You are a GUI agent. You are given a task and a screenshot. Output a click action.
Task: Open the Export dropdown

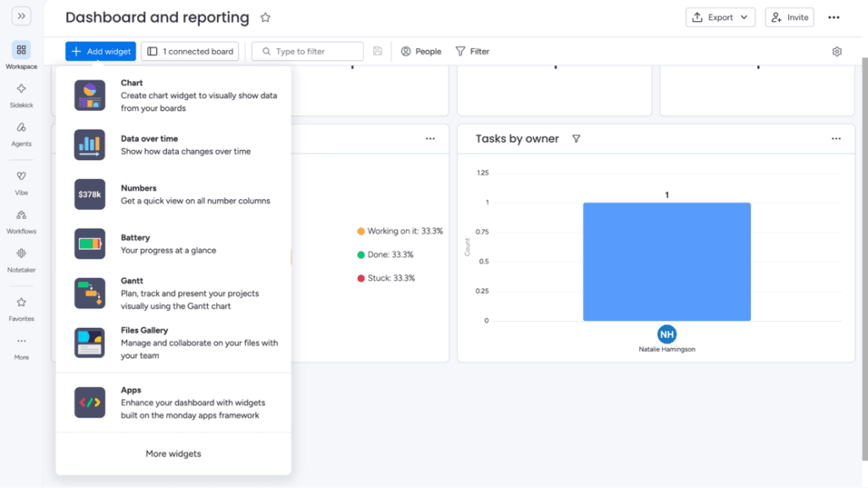[x=720, y=17]
